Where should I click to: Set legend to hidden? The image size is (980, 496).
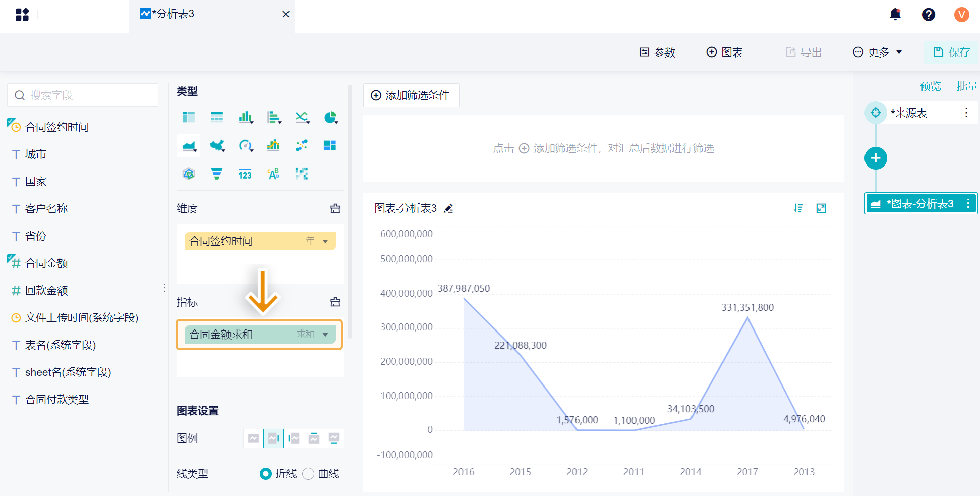coord(254,438)
